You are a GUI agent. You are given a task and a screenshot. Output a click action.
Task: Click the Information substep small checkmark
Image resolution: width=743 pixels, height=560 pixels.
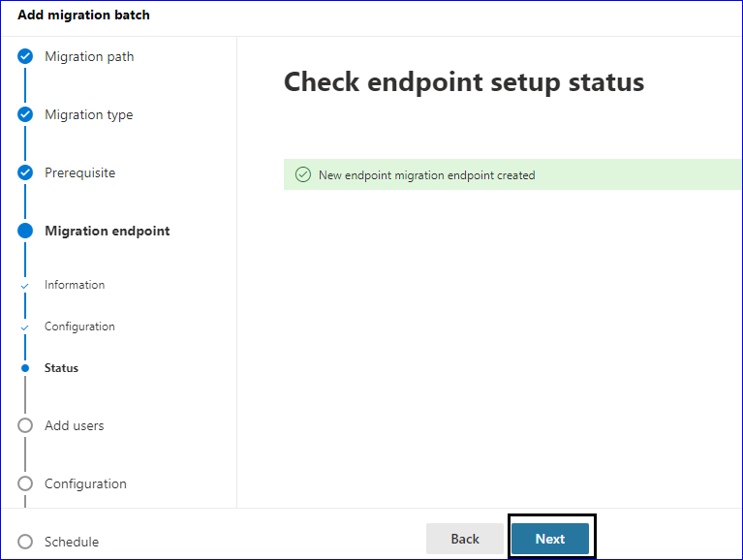coord(24,286)
